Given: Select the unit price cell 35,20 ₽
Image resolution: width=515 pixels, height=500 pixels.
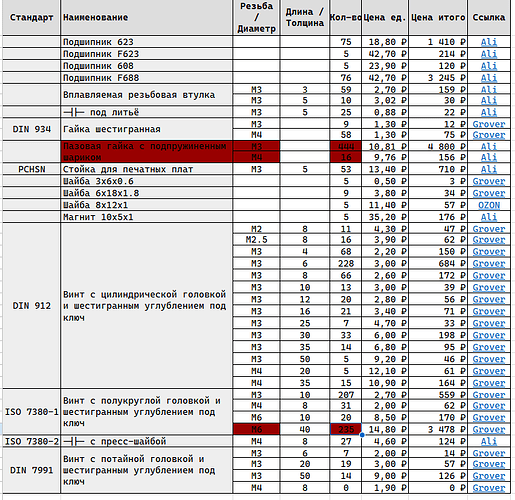Looking at the screenshot, I should pos(385,217).
